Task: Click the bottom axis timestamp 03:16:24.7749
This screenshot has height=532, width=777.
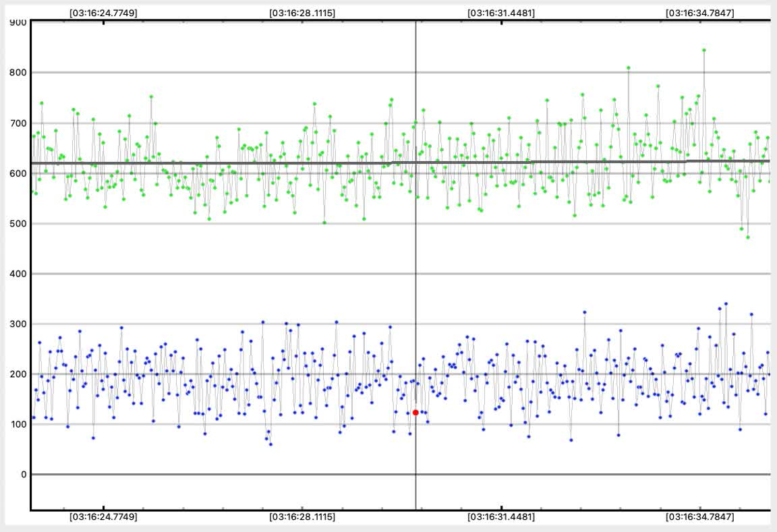Action: (x=103, y=517)
